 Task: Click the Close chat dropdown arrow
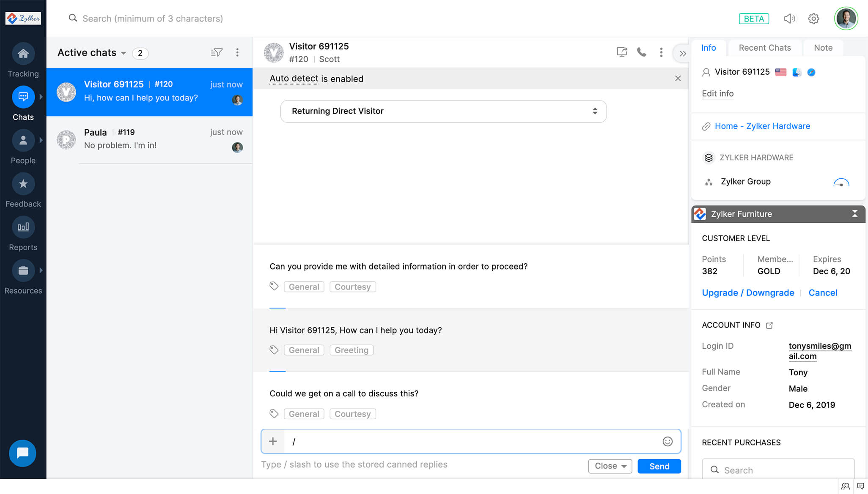tap(624, 466)
